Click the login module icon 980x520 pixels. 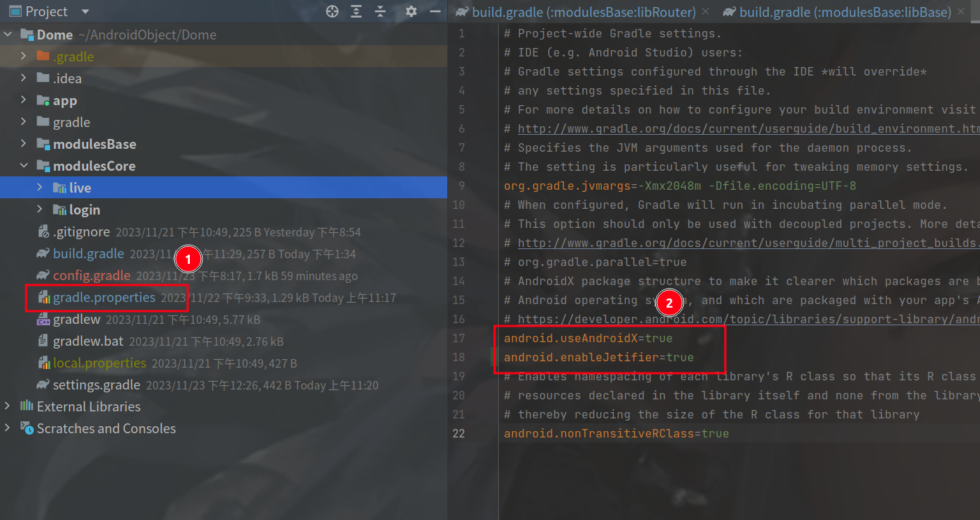point(59,210)
